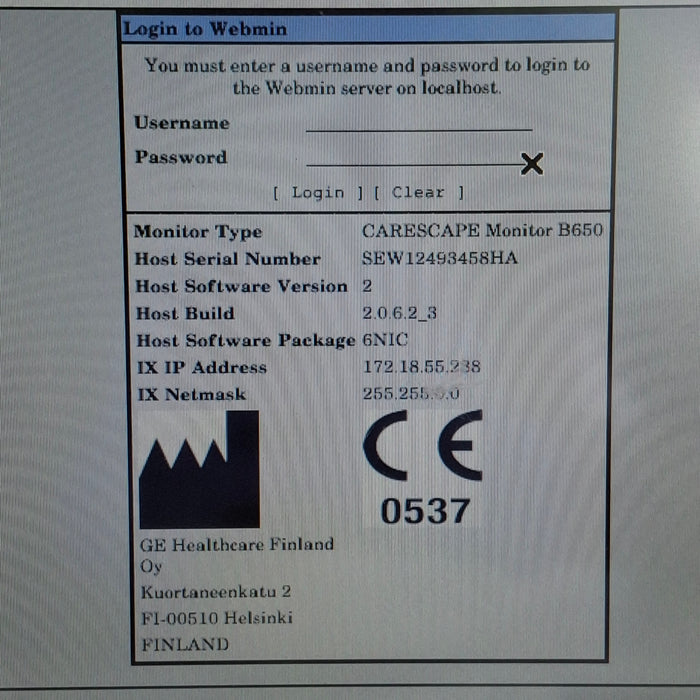Click the "Host Software Package" label
Viewport: 700px width, 700px height.
point(246,341)
